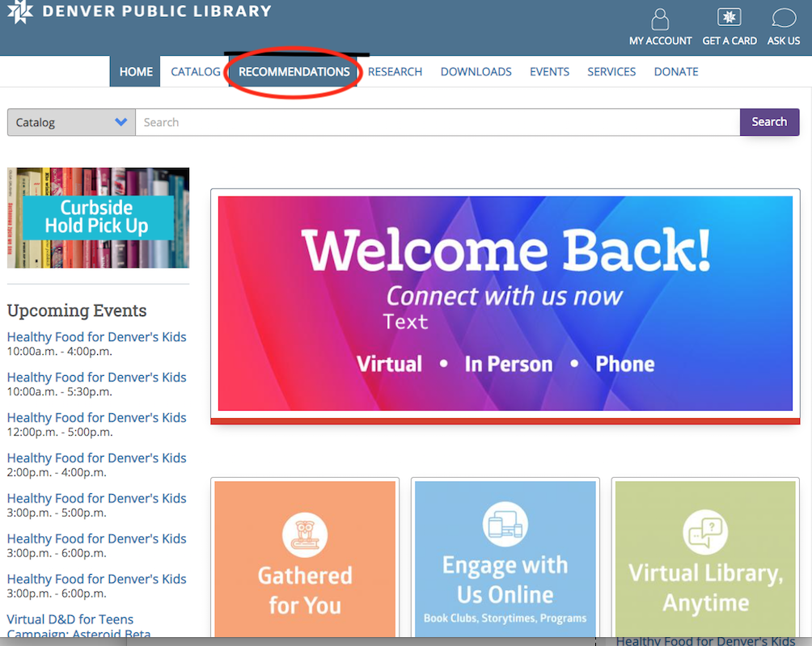Click the Get a Card icon

pyautogui.click(x=730, y=18)
